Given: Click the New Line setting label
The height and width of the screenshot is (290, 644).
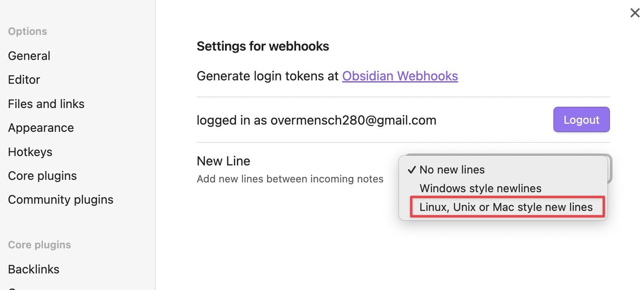Looking at the screenshot, I should [223, 161].
